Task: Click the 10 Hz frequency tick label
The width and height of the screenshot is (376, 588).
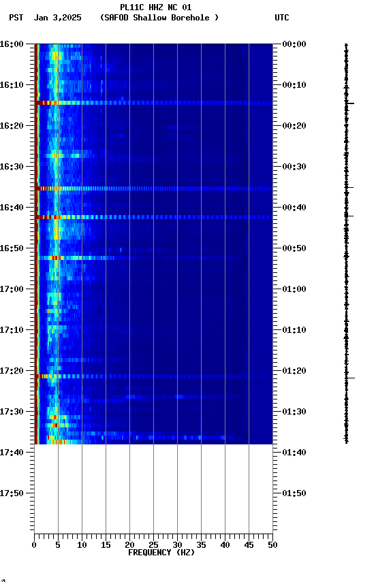Action: pos(82,545)
